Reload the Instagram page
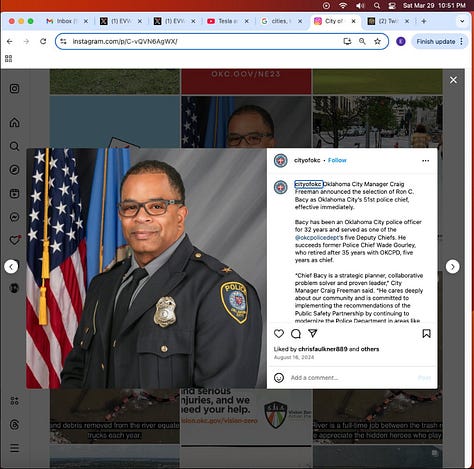474x469 pixels. point(43,41)
